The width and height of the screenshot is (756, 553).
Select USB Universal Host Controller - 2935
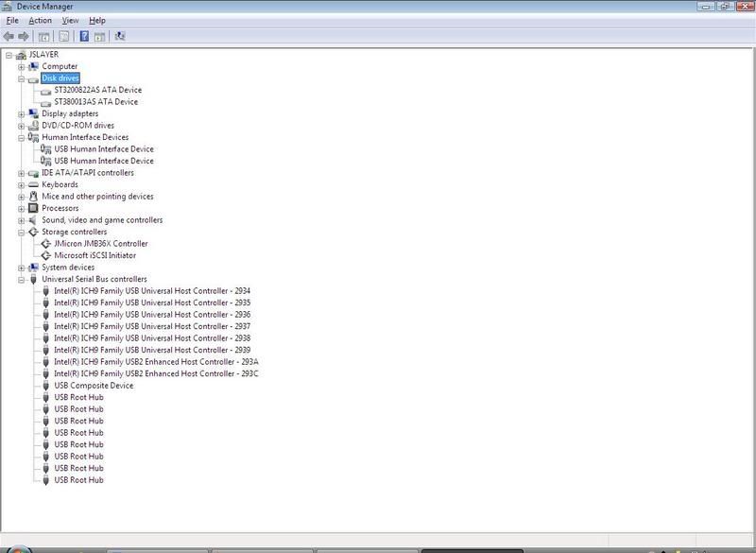pos(152,302)
